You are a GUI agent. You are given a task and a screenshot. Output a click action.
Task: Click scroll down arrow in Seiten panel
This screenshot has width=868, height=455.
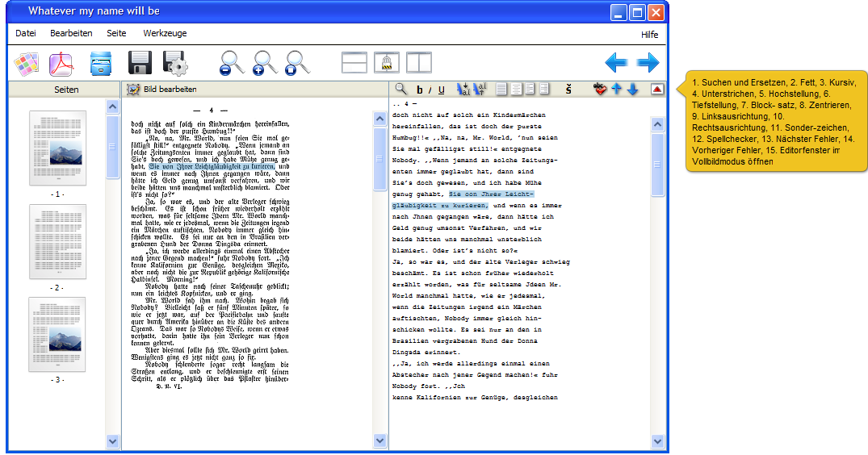(112, 441)
